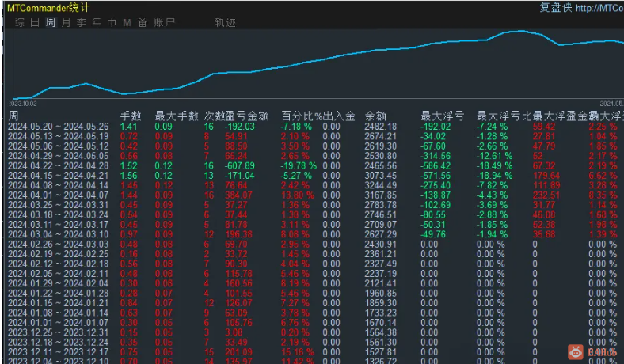This screenshot has height=364, width=624.
Task: Switch to the 综 summary tab
Action: point(20,23)
